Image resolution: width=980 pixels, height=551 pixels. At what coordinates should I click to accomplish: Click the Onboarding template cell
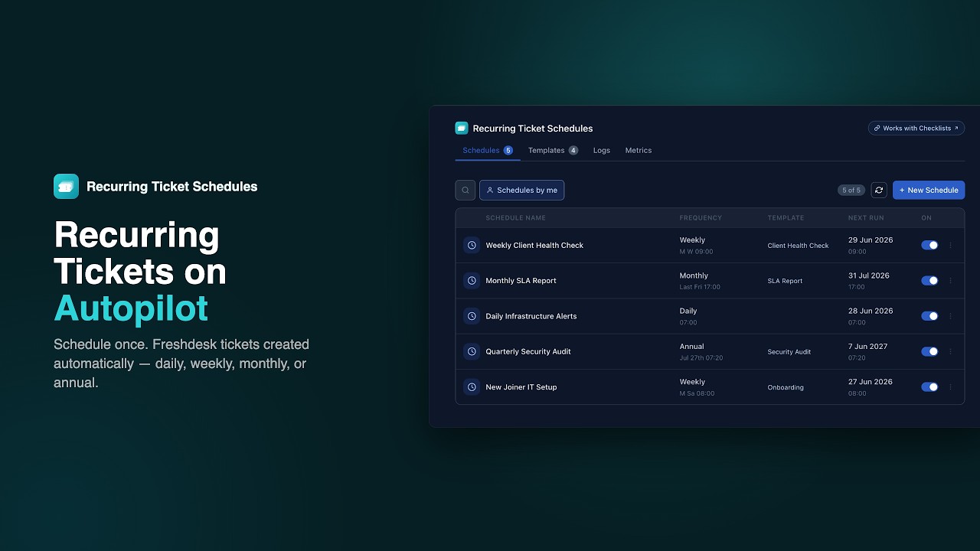click(x=786, y=387)
